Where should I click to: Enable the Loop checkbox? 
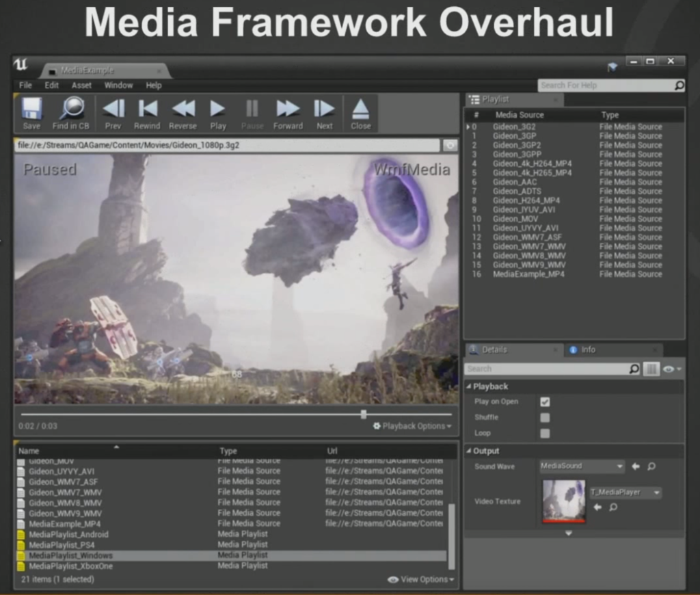pyautogui.click(x=545, y=434)
